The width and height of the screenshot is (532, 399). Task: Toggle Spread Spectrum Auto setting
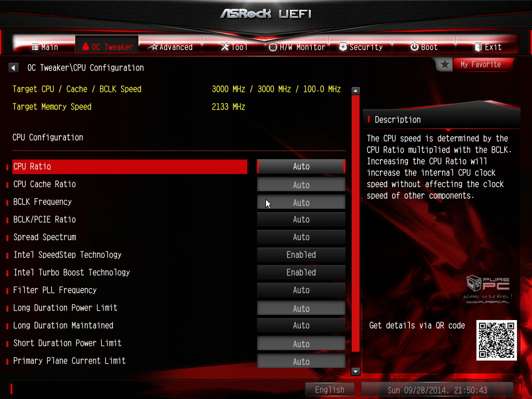(301, 237)
